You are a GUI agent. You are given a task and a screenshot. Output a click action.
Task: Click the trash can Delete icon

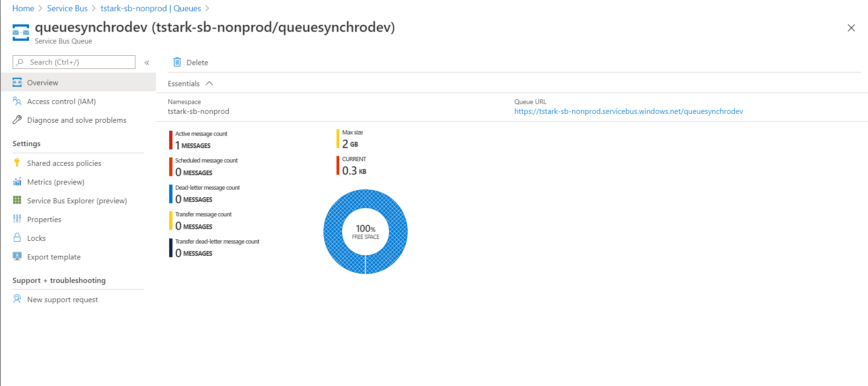tap(177, 62)
